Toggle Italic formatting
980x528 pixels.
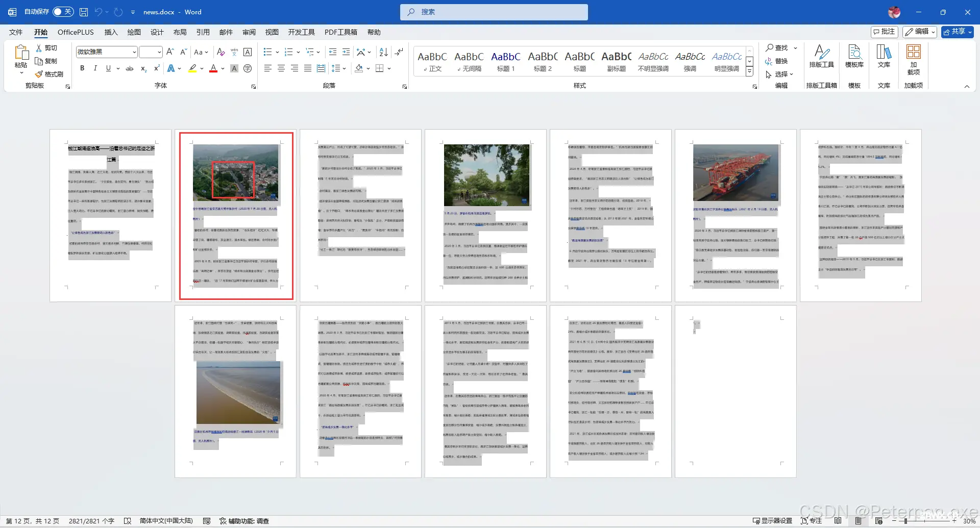[95, 68]
